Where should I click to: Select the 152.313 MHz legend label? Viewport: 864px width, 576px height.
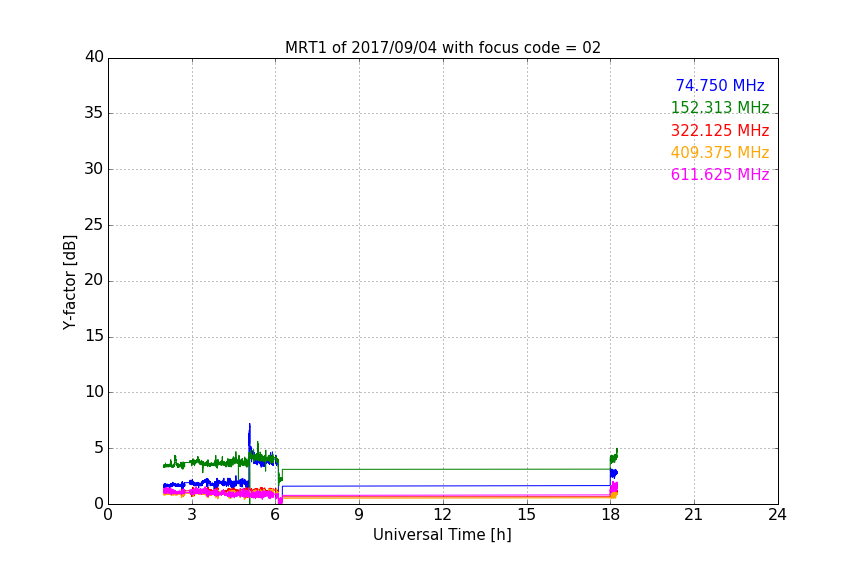[x=720, y=107]
